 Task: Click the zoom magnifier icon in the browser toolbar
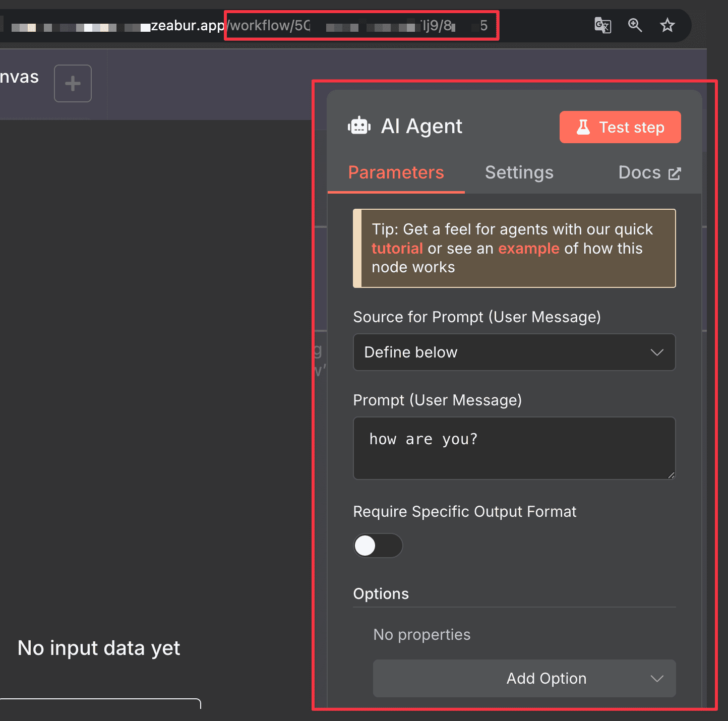pos(635,25)
